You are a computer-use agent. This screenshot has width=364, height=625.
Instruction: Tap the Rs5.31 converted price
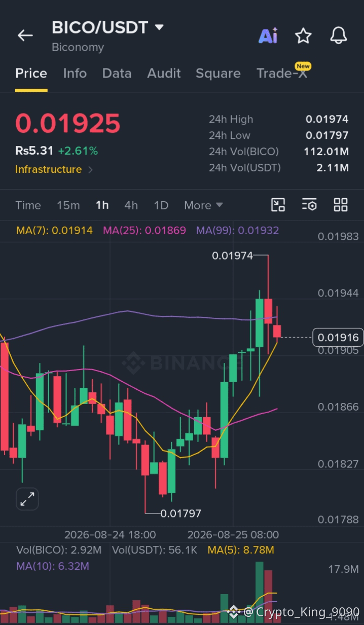coord(34,151)
